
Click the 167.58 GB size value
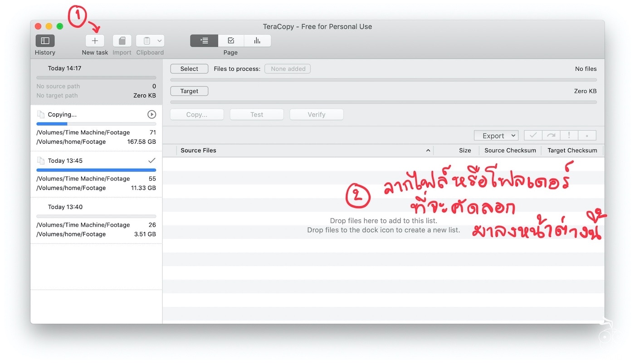pos(142,142)
